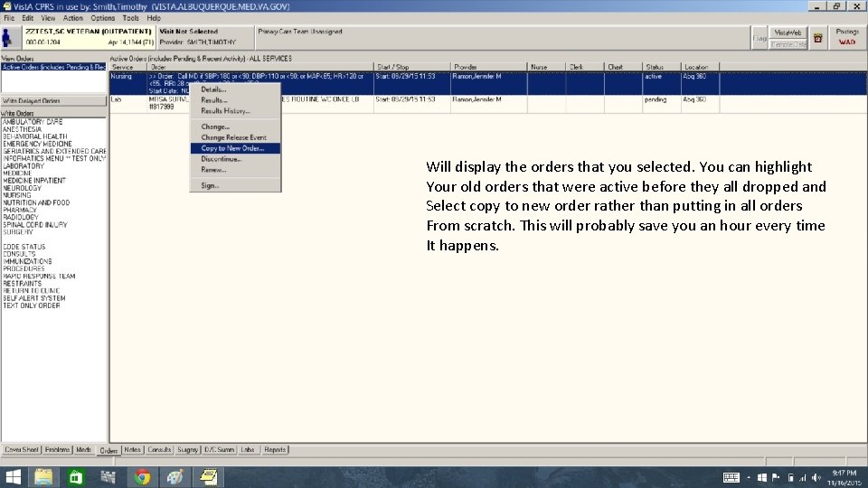Screen dimensions: 868x488
Task: Click the Visit Not Selected box
Action: click(x=205, y=37)
